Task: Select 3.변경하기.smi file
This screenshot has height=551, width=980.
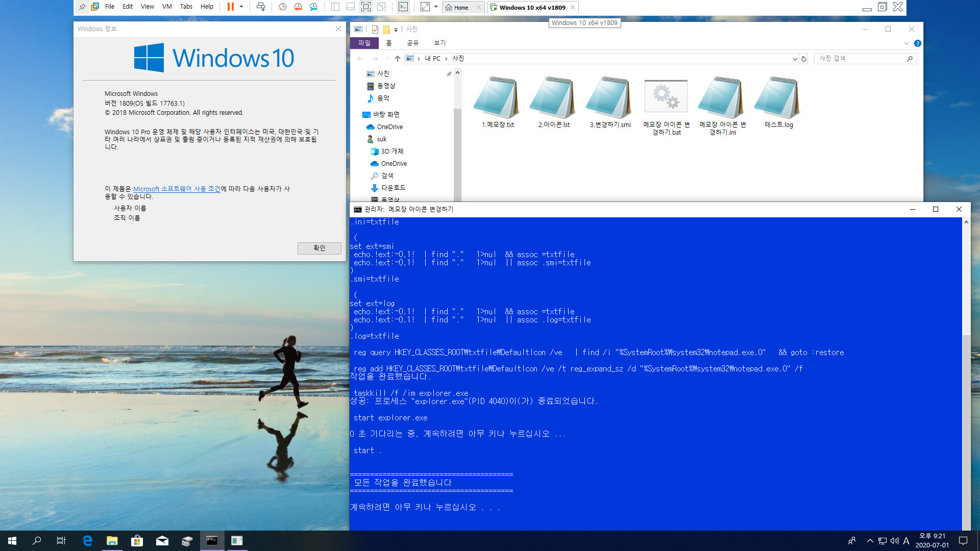Action: click(x=610, y=103)
